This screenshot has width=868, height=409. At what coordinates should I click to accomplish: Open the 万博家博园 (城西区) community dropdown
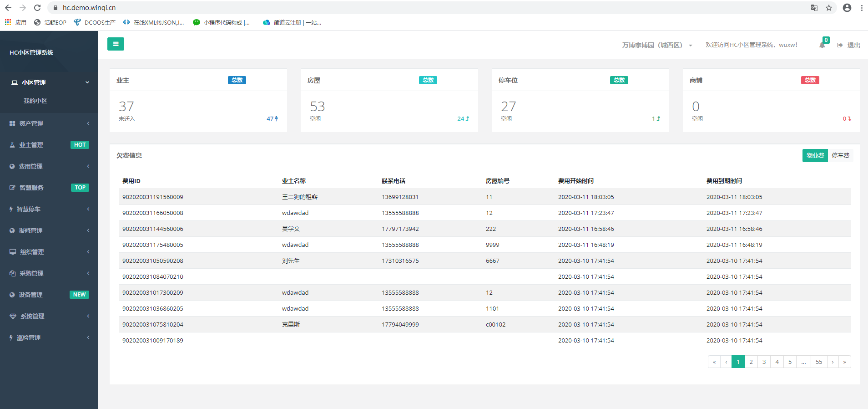tap(657, 45)
